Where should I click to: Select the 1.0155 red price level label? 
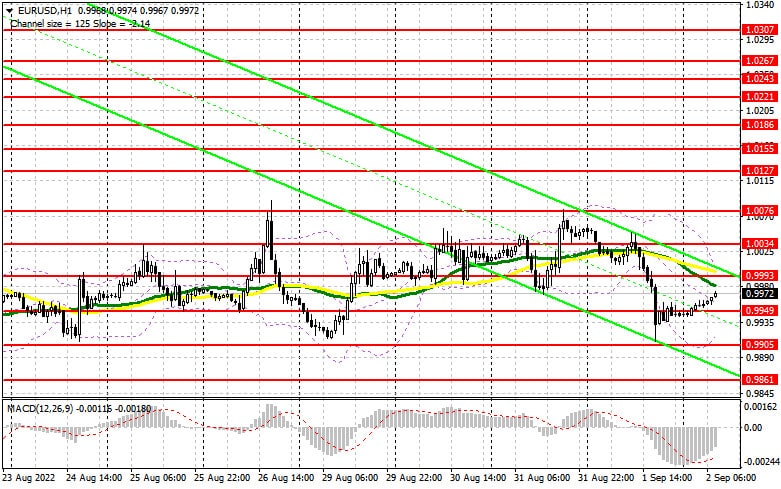click(759, 148)
